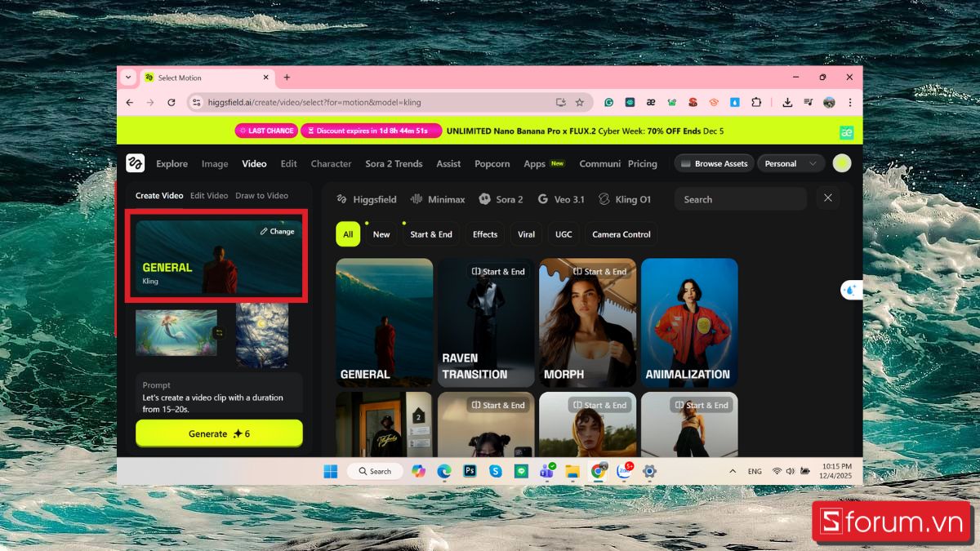Choose the Kling O1 model tab

tap(625, 199)
